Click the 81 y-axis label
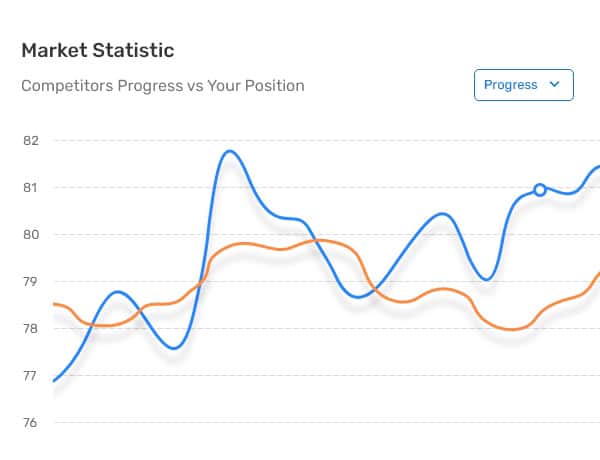 pyautogui.click(x=31, y=188)
